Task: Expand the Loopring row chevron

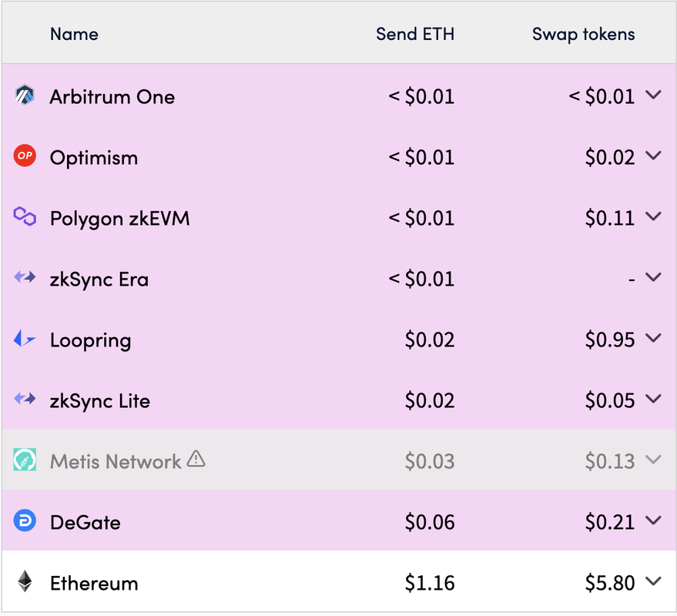Action: coord(653,338)
